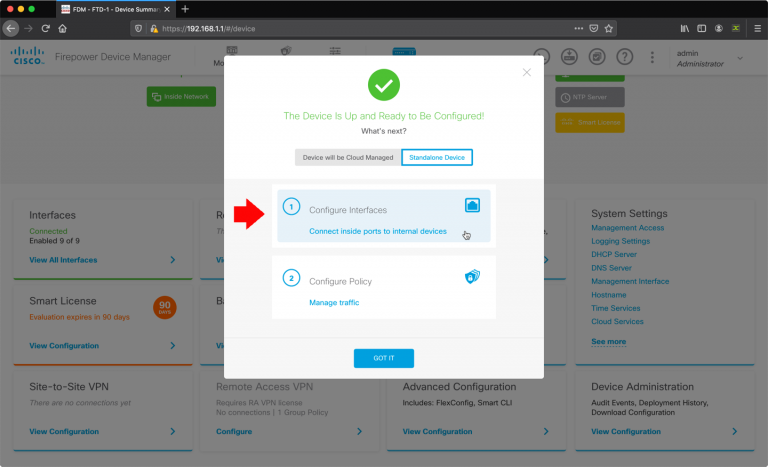Click the Inside Network button

[181, 97]
